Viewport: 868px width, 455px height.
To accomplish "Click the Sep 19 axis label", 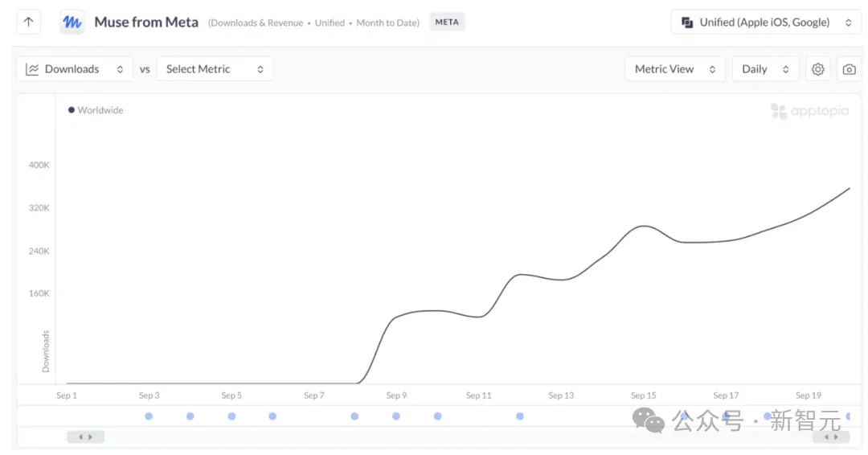I will pos(809,396).
